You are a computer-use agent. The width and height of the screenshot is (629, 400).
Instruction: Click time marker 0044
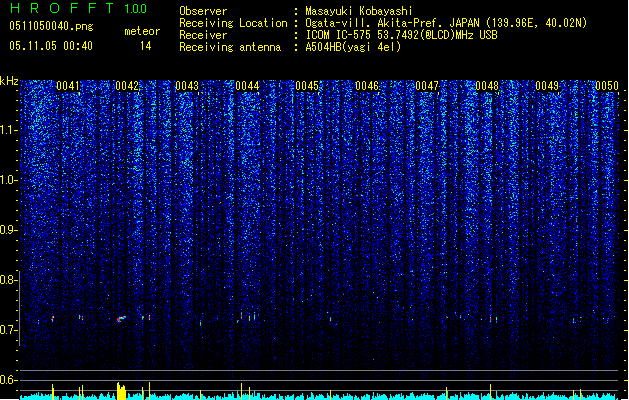(x=247, y=86)
